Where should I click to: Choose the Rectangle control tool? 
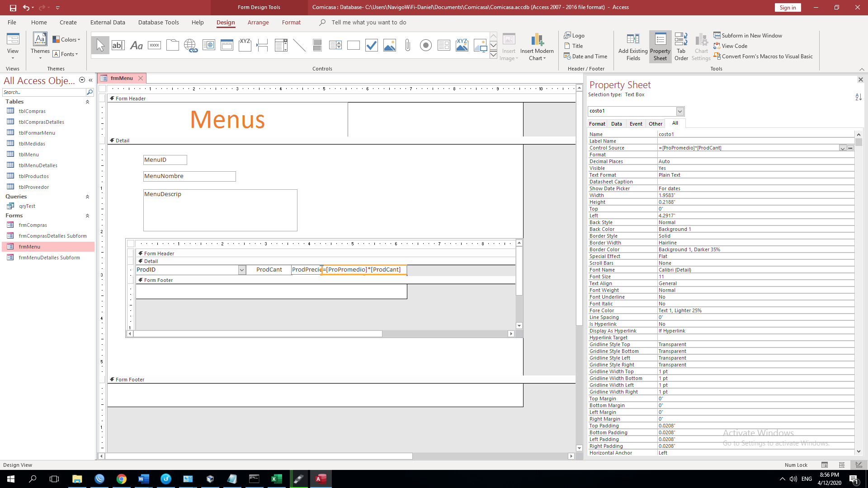coord(353,45)
